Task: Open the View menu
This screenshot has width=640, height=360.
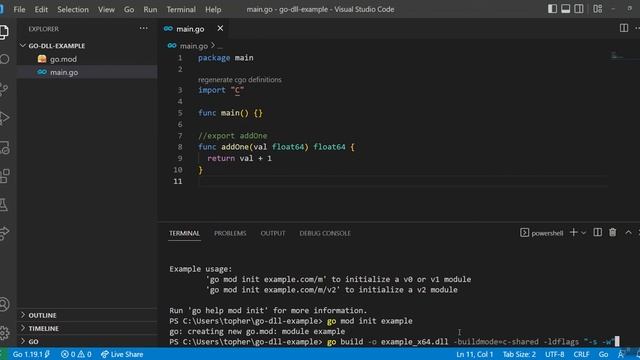Action: [106, 9]
